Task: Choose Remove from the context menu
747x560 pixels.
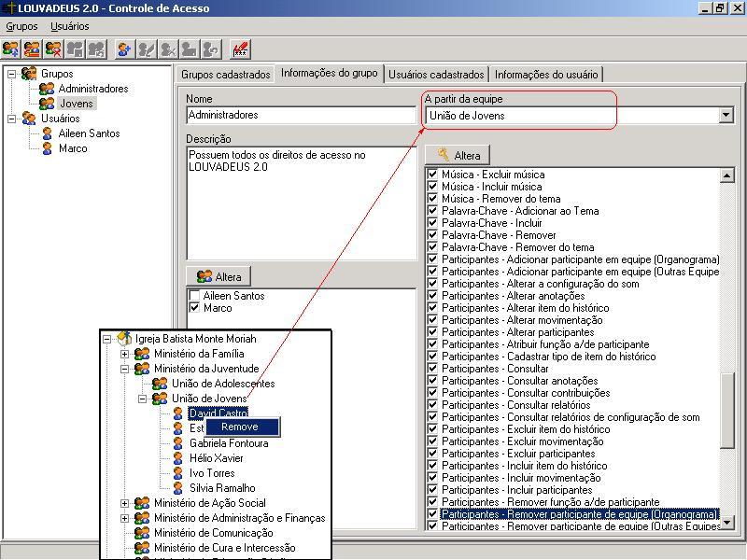Action: [x=243, y=427]
